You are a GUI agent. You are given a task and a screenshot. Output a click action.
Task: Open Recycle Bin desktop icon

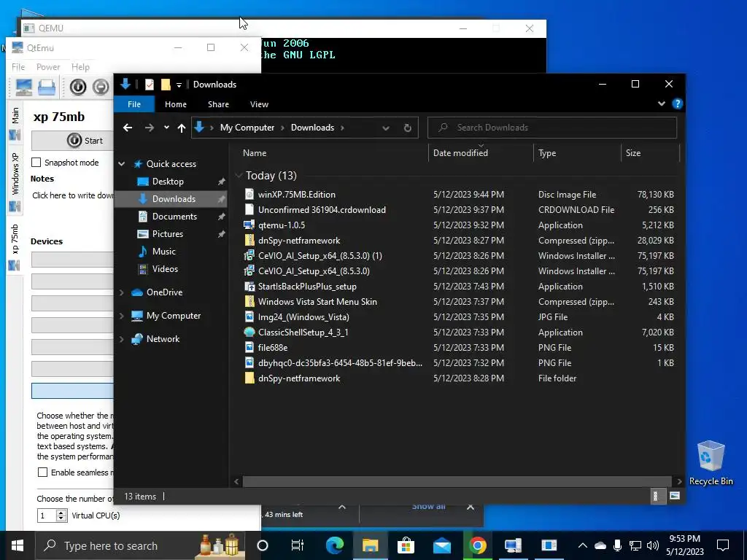coord(711,463)
